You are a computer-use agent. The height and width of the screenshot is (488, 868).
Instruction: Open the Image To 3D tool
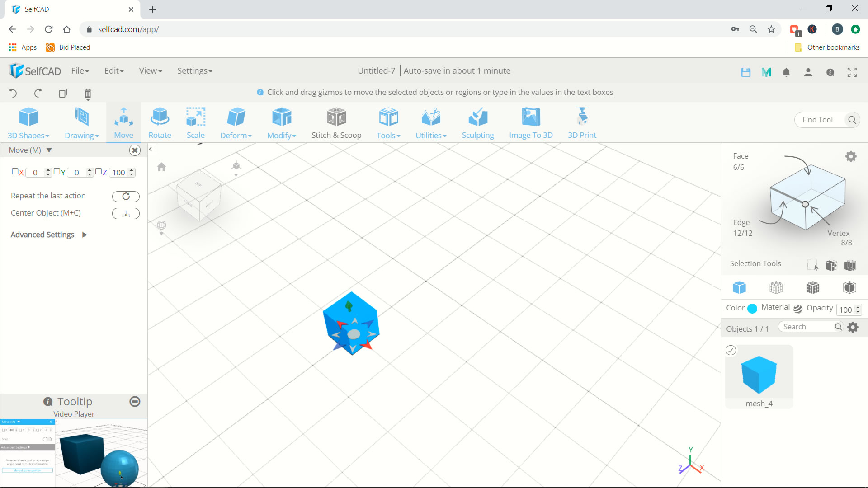coord(531,123)
